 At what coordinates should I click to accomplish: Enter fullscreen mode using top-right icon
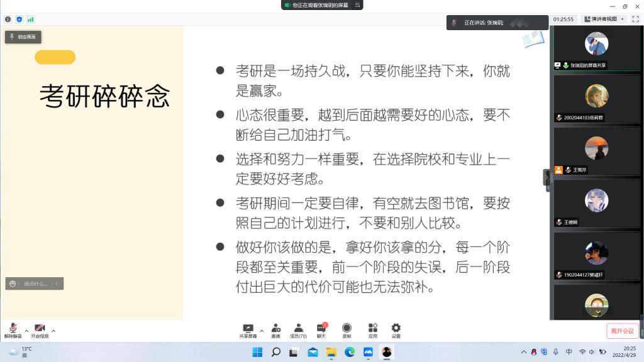pyautogui.click(x=636, y=19)
